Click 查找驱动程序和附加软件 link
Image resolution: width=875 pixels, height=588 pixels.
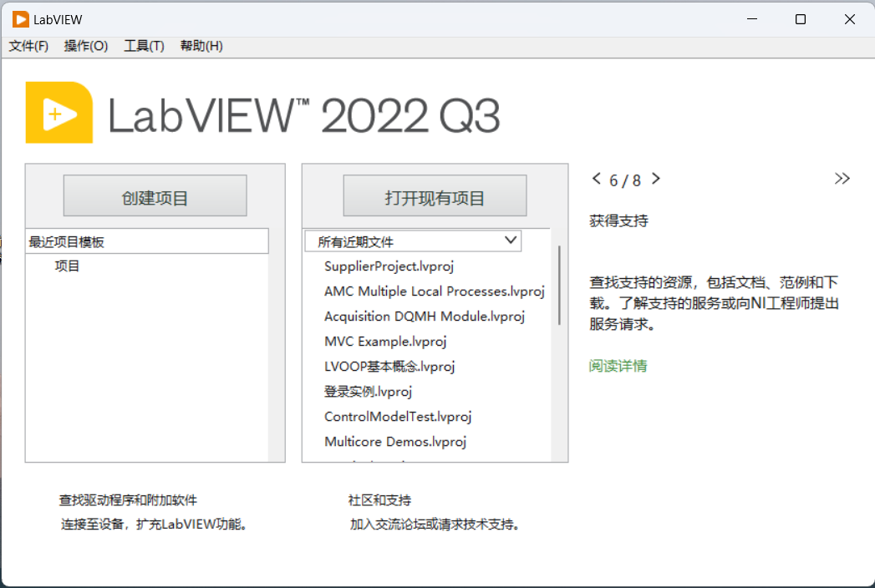(x=129, y=499)
